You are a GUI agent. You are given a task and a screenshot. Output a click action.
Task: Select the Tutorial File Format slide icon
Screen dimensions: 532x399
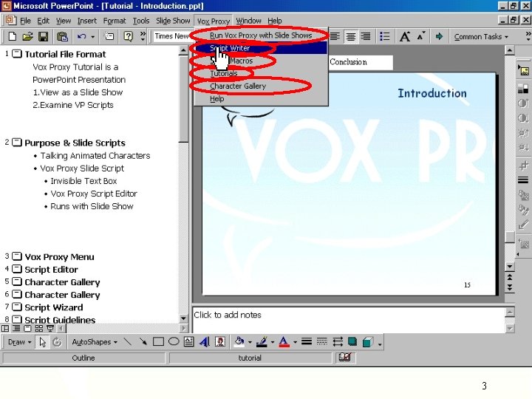pos(17,54)
